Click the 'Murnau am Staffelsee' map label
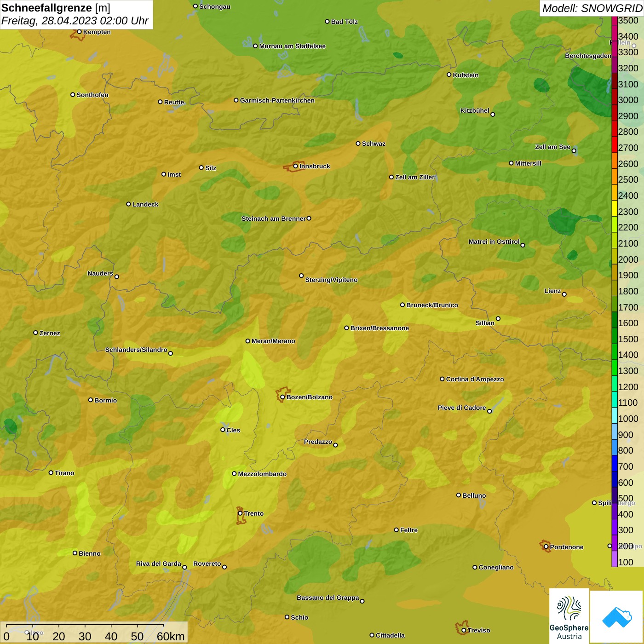 [x=293, y=46]
